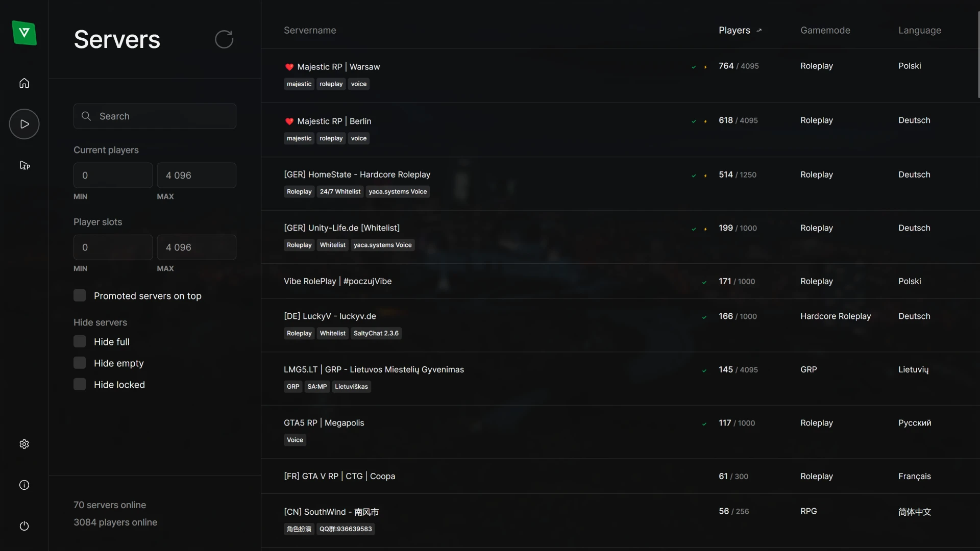The width and height of the screenshot is (980, 551).
Task: Expand the Gamemode column header
Action: (825, 30)
